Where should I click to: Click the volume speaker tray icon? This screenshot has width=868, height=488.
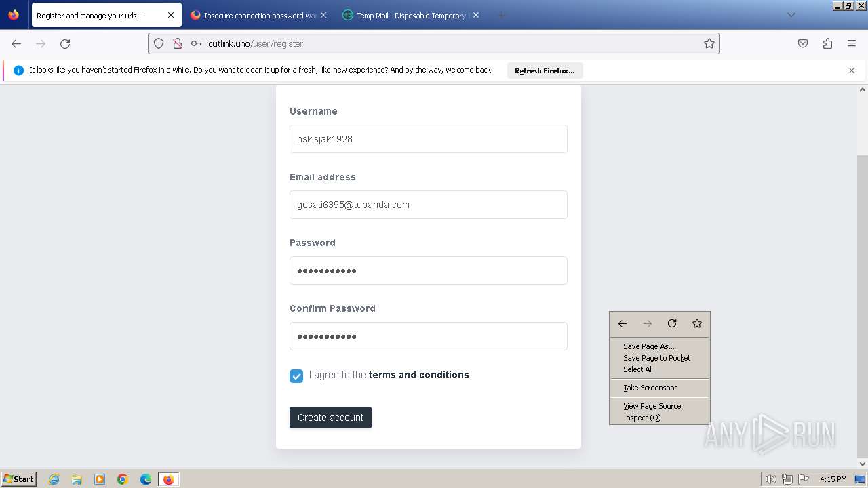pos(771,479)
